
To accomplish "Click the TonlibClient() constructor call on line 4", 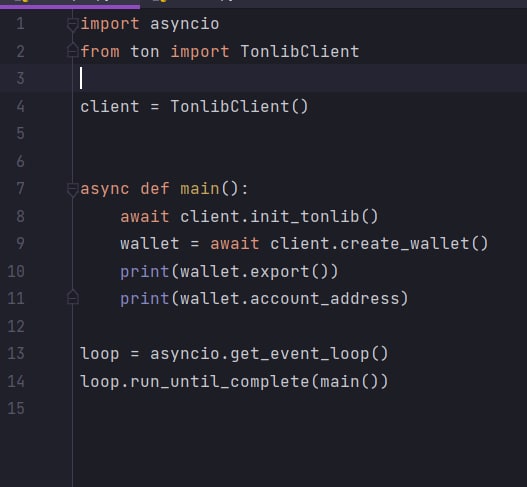I will pos(239,107).
